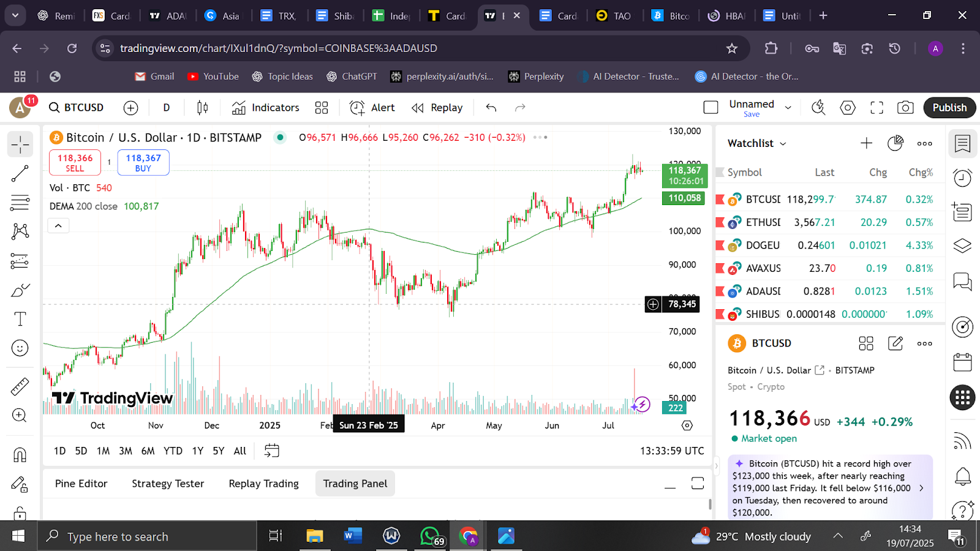Open the emoji icons tool

click(20, 348)
